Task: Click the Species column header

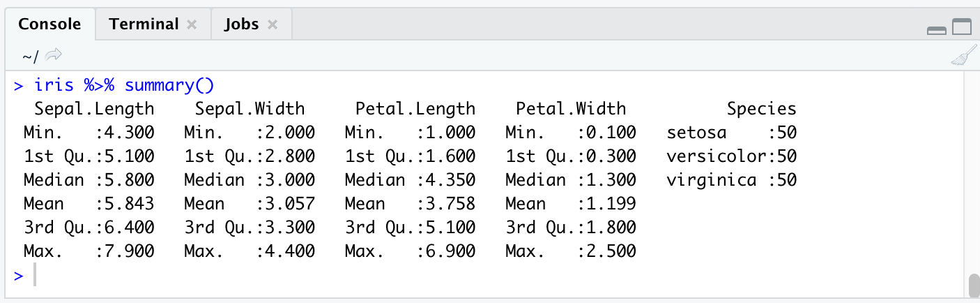Action: (x=761, y=109)
